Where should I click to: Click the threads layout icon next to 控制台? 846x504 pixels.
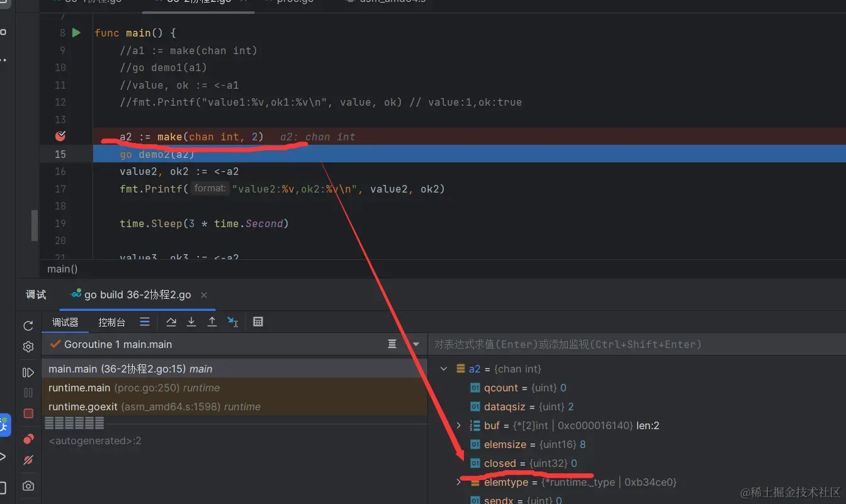coord(145,322)
